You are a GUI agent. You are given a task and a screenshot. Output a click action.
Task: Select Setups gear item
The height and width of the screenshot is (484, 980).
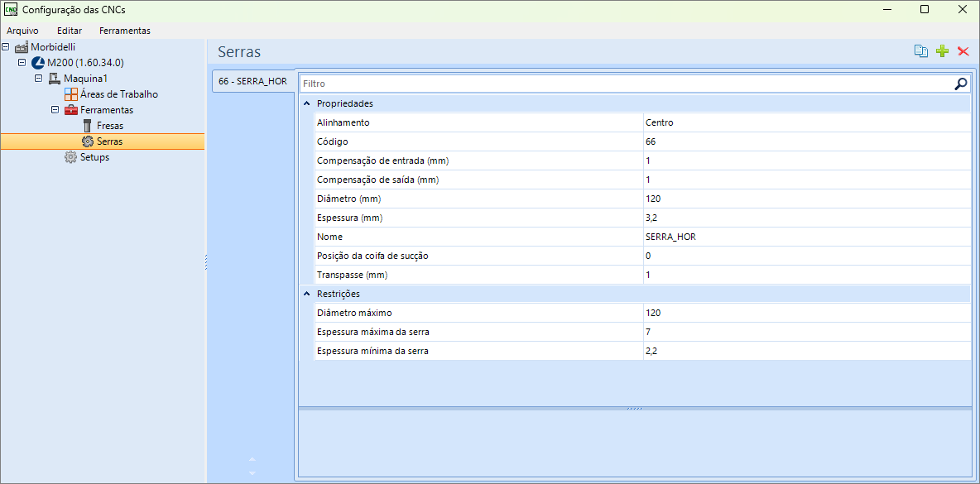pos(94,157)
